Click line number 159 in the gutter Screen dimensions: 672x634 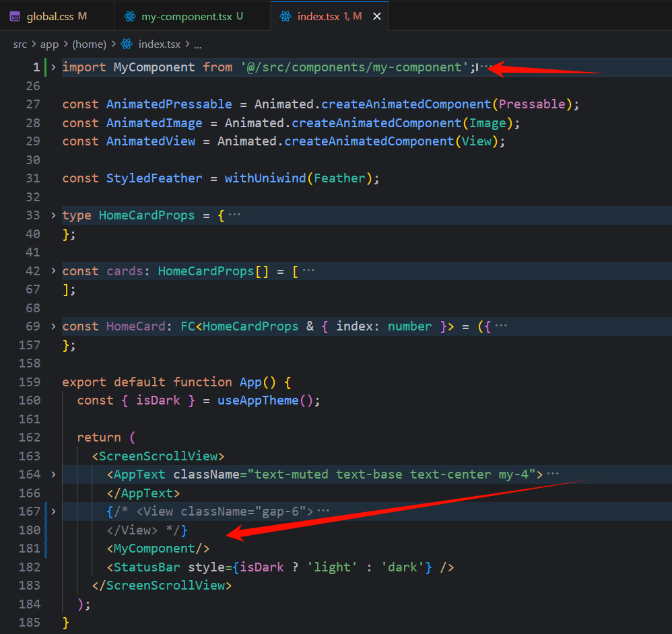point(30,382)
